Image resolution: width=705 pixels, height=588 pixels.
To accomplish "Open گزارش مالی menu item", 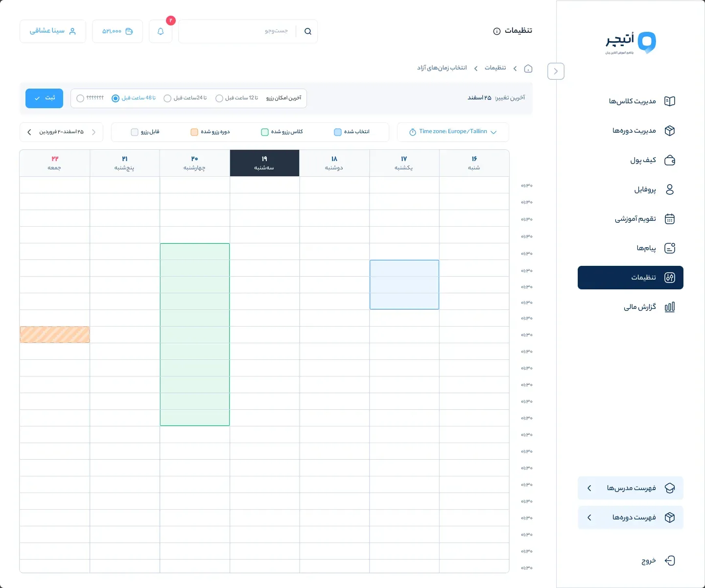I will click(631, 307).
